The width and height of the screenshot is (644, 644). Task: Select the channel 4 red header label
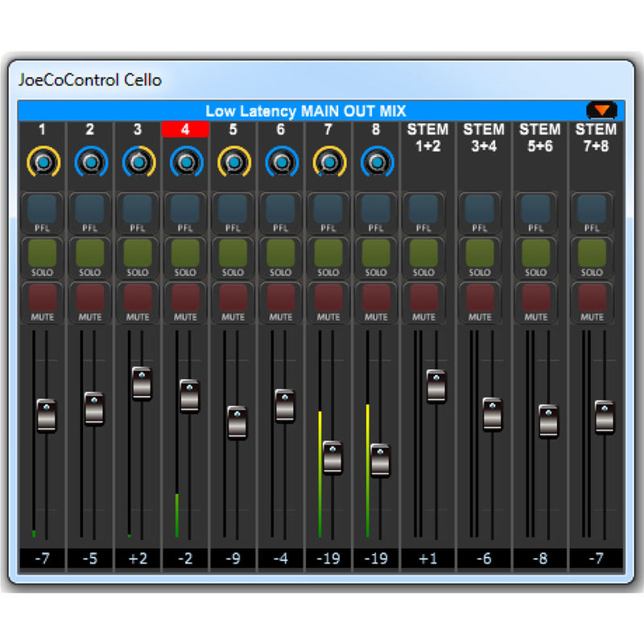pyautogui.click(x=186, y=129)
